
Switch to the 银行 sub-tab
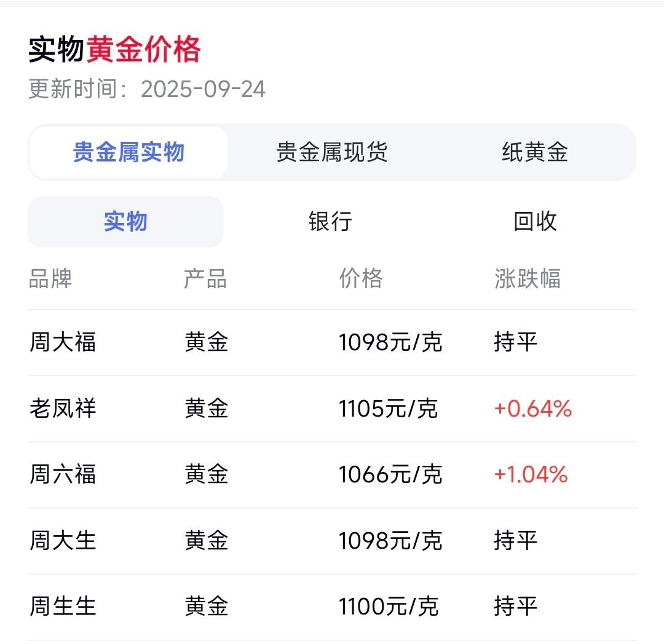pos(330,222)
